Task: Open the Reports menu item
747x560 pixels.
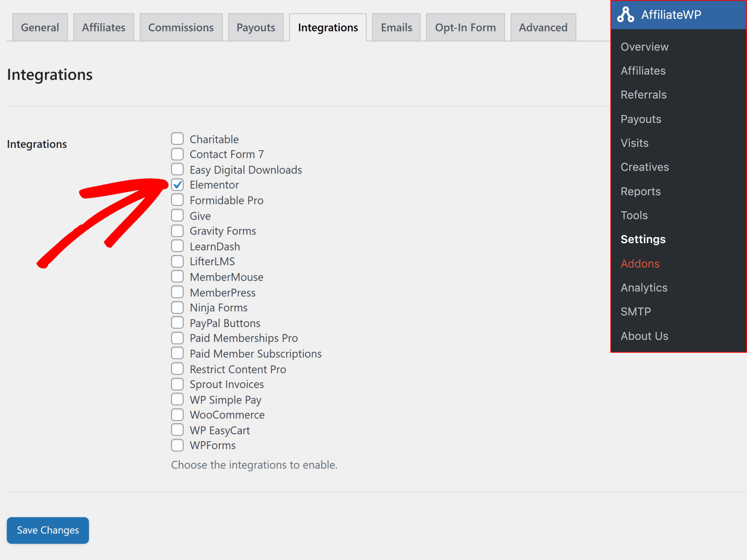Action: (x=640, y=191)
